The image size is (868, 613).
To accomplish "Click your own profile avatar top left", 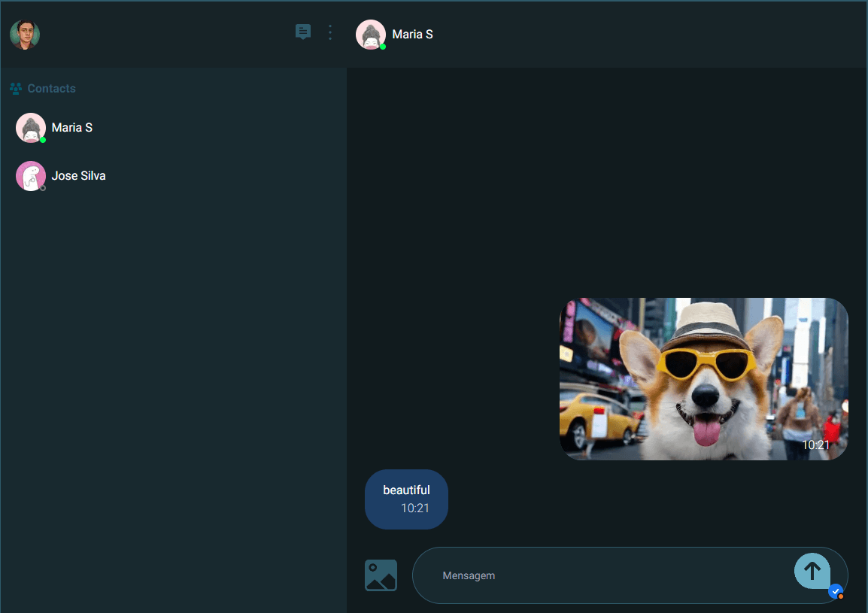I will (24, 34).
